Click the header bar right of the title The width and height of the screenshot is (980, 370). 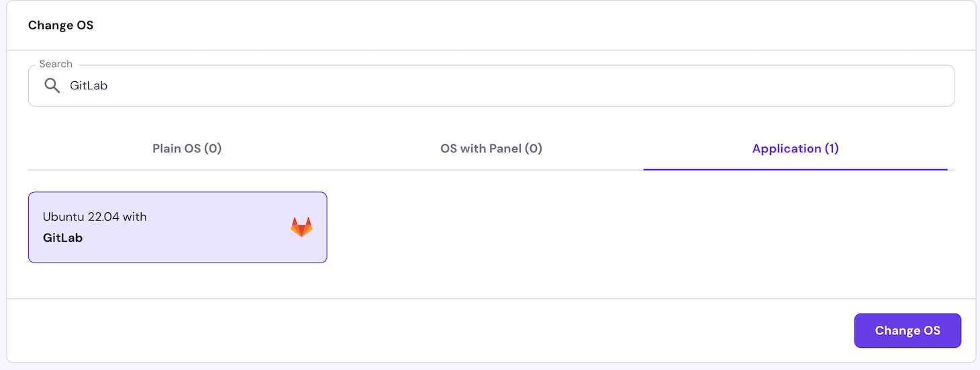coord(537,26)
